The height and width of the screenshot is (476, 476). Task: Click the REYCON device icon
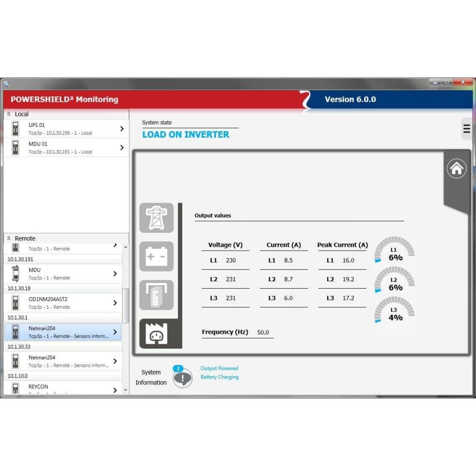[15, 389]
